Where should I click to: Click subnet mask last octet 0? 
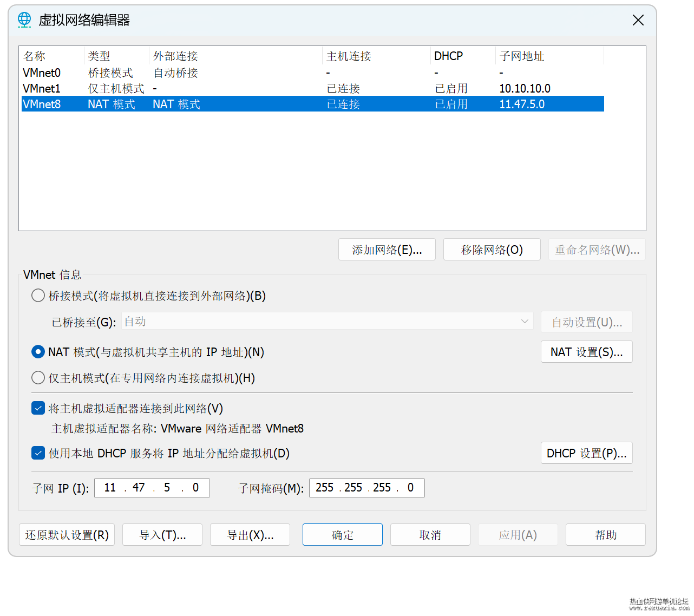pos(410,488)
